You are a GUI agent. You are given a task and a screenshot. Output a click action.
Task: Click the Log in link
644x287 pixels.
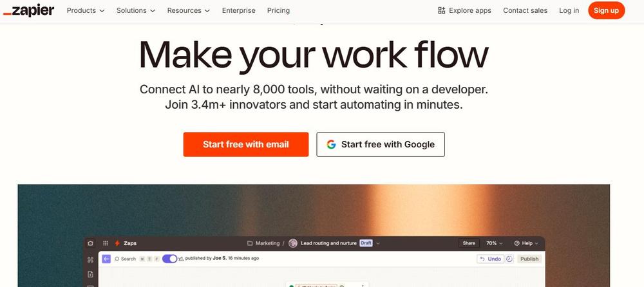[569, 10]
